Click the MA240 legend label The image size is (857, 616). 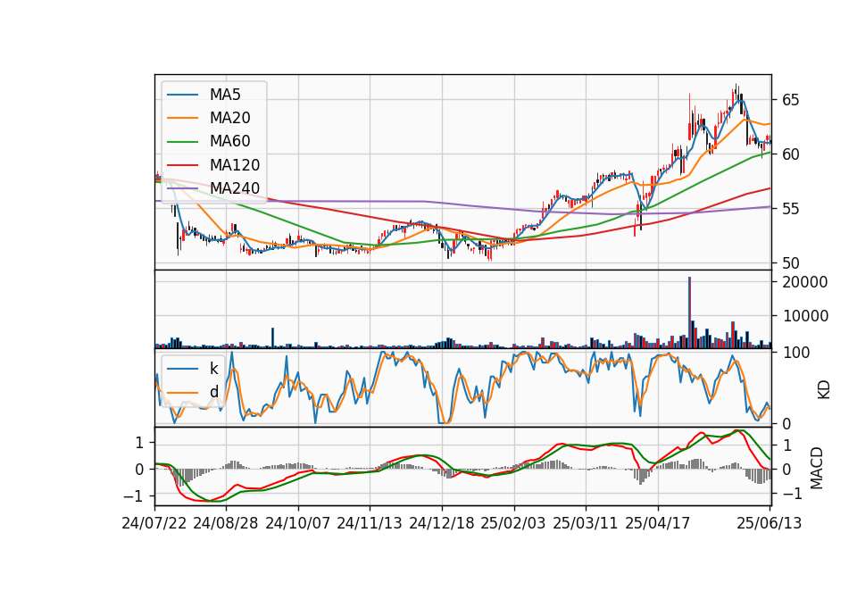235,188
